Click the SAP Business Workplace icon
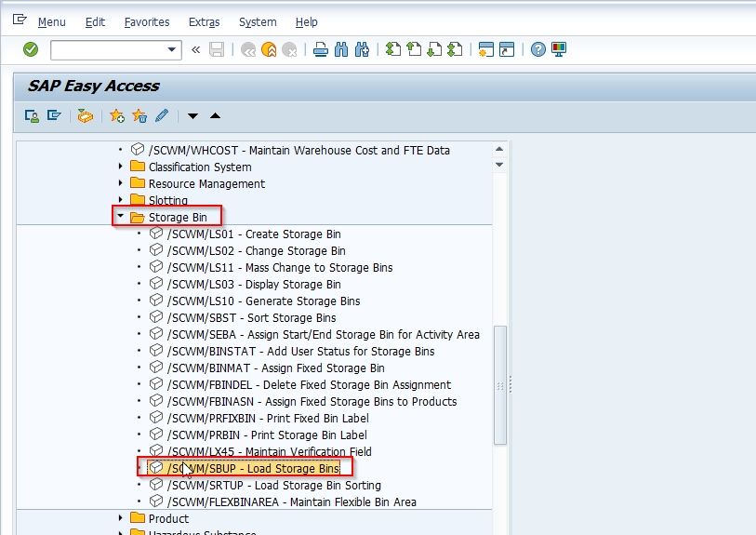 [x=85, y=115]
